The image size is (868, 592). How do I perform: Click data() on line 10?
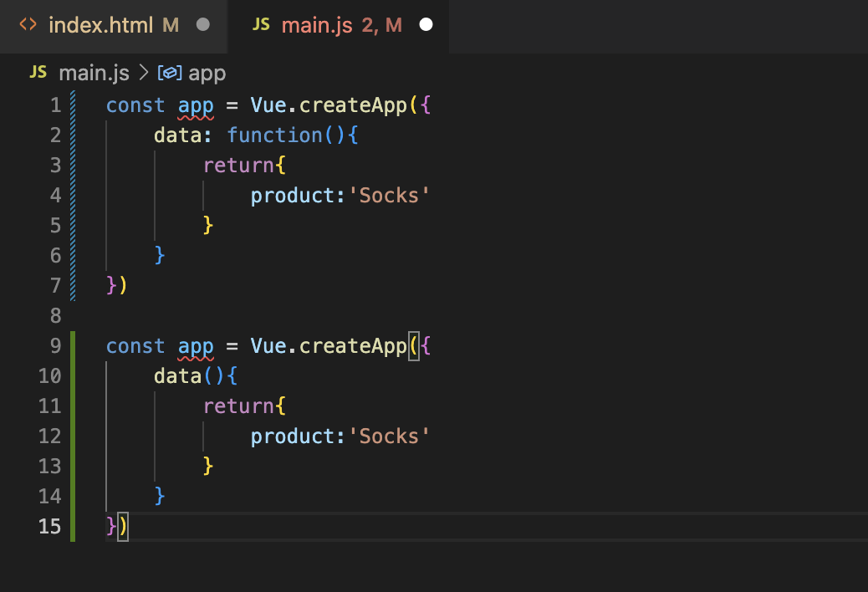pos(189,376)
